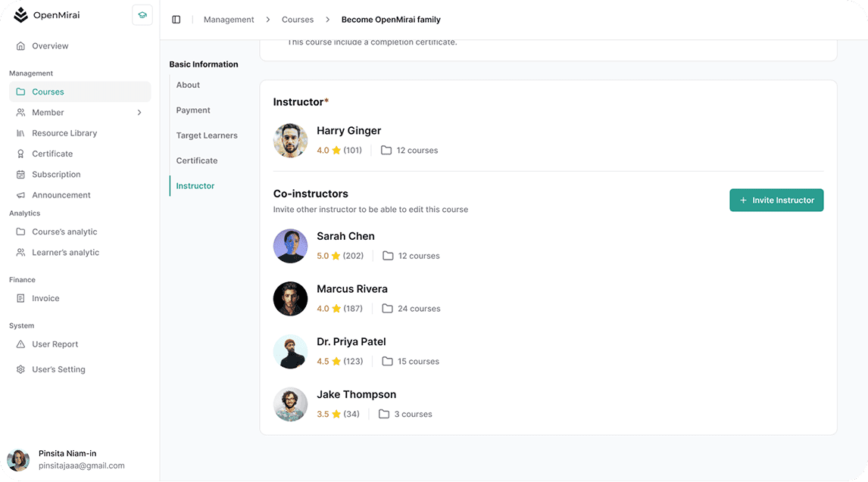
Task: Open User's Setting gear item
Action: click(x=58, y=369)
